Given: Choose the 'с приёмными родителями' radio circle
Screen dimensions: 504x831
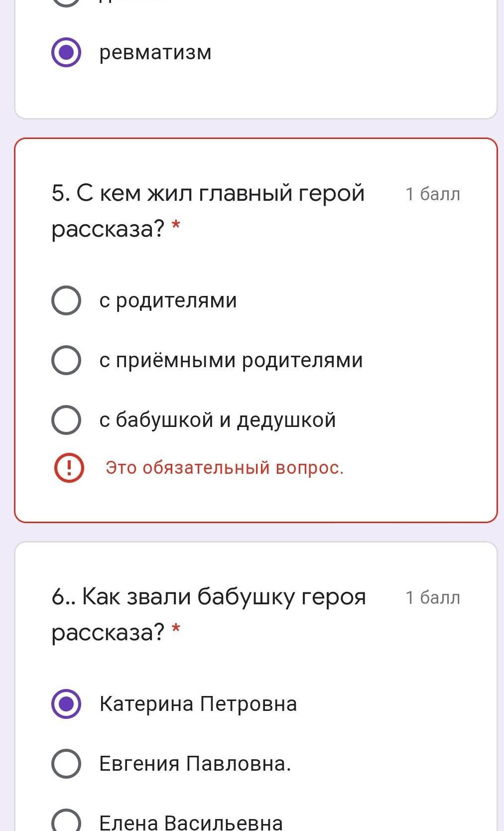Looking at the screenshot, I should pyautogui.click(x=66, y=360).
